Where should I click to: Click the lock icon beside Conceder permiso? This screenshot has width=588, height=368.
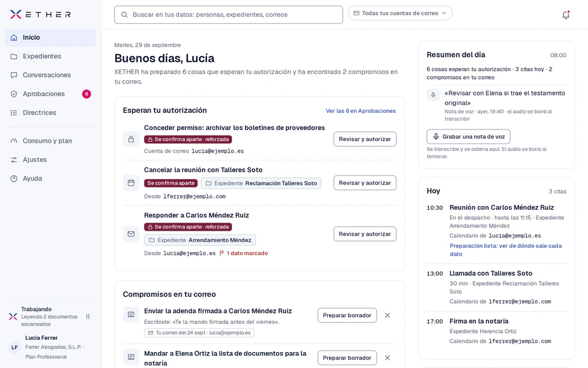coord(131,139)
